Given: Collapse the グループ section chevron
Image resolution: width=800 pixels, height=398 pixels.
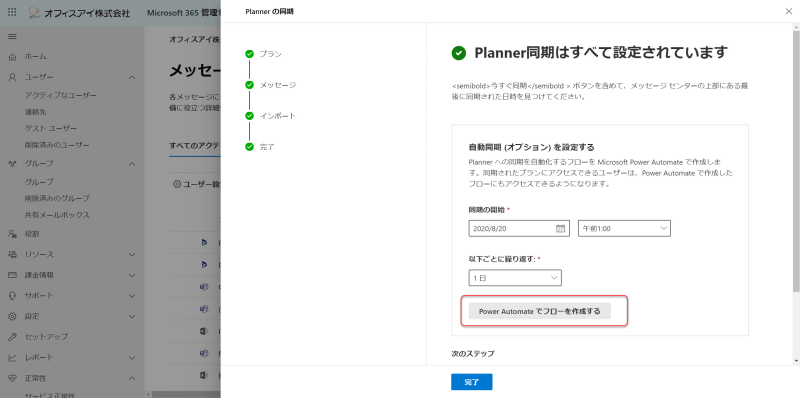Looking at the screenshot, I should [x=132, y=164].
